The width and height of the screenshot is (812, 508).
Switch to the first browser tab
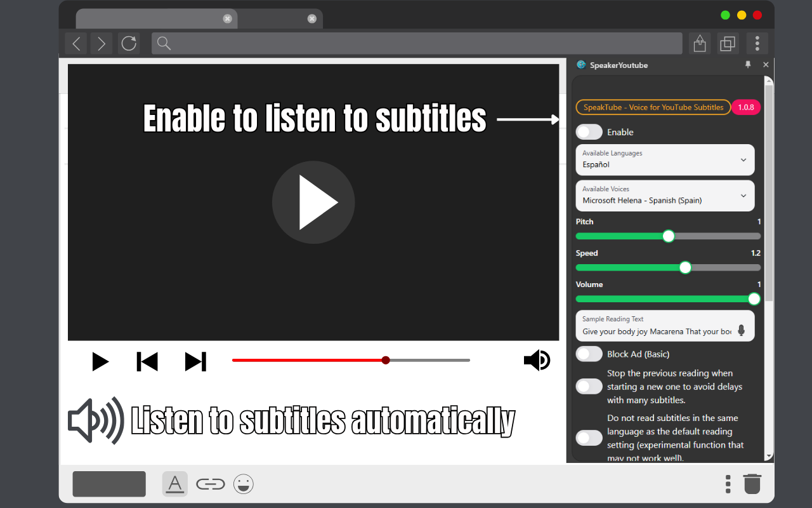pos(152,18)
